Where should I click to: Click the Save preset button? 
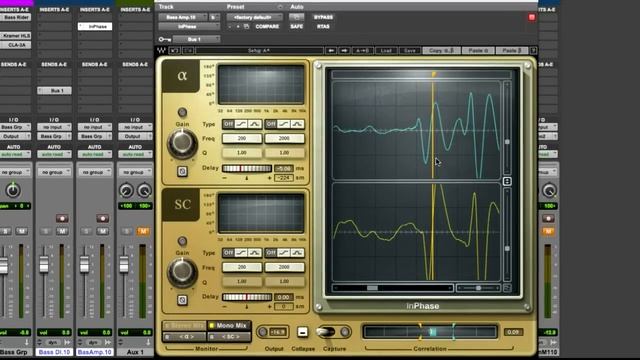pyautogui.click(x=409, y=51)
